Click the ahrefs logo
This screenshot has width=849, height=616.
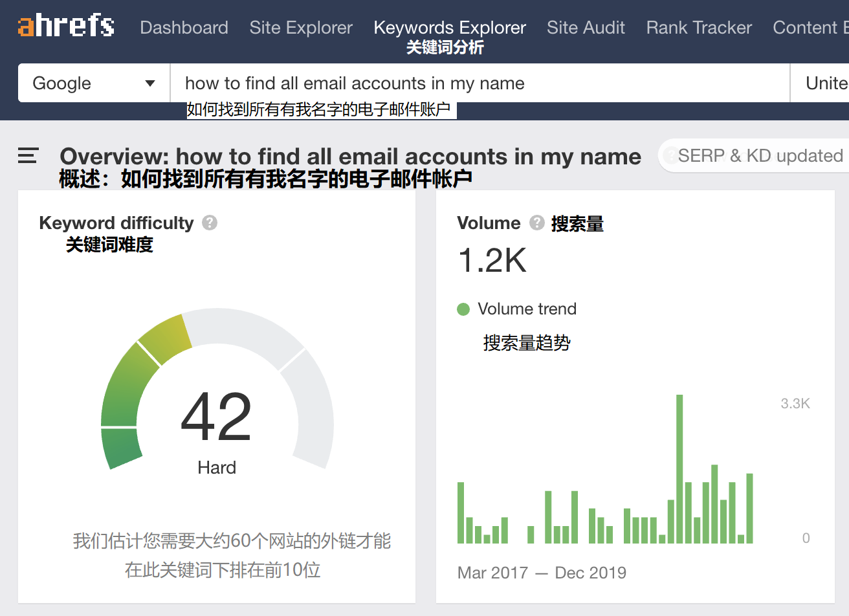(x=66, y=27)
